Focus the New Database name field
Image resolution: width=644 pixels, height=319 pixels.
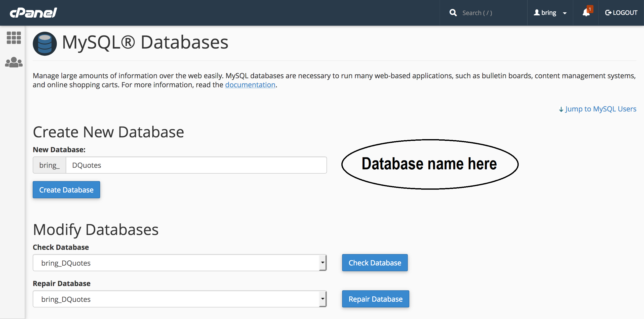coord(196,165)
